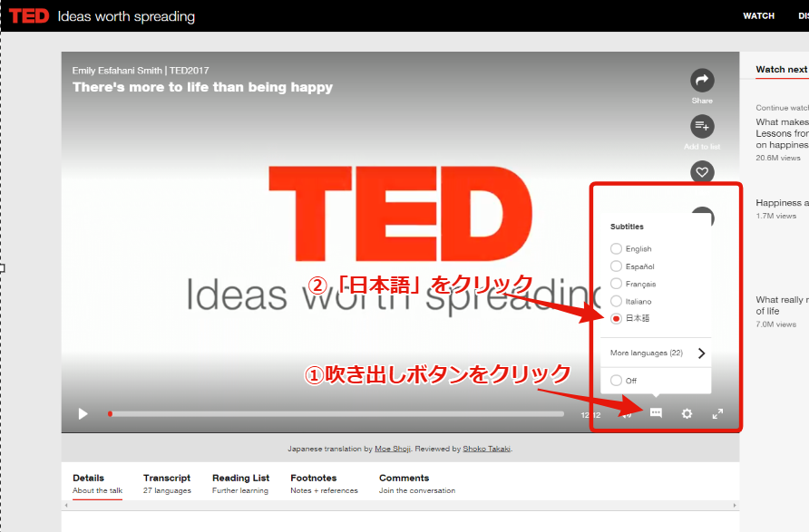Click the TED logo in header
The width and height of the screenshot is (809, 532).
click(29, 16)
